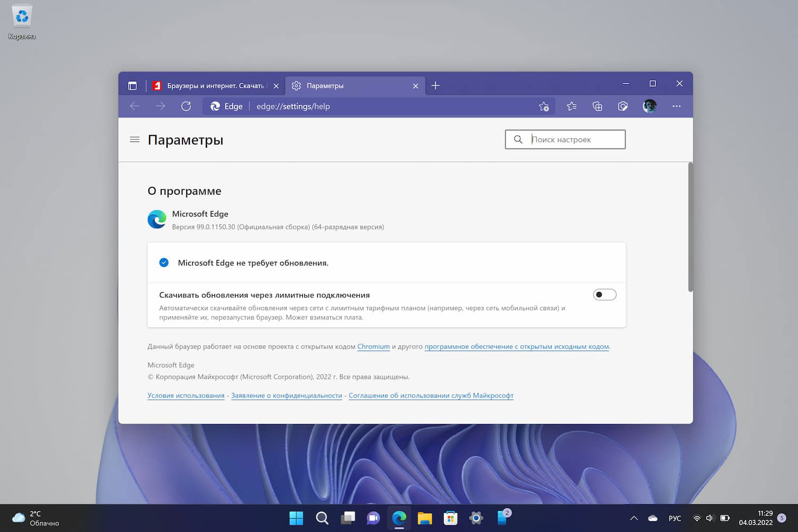Toggle downloading updates over metered connections

pos(605,295)
